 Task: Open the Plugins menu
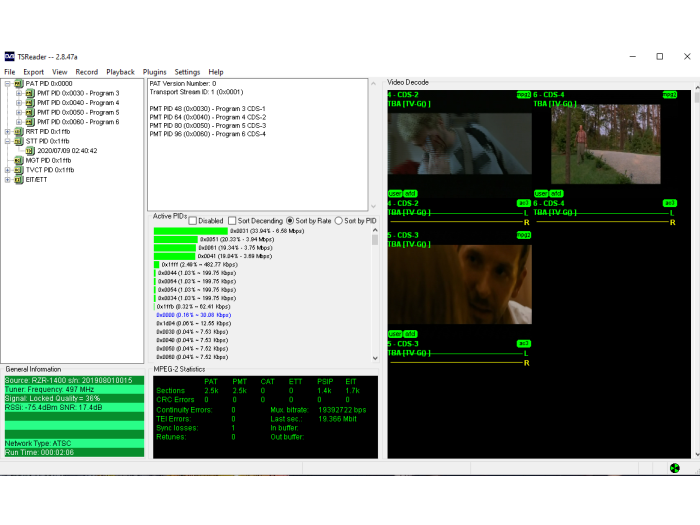tap(154, 72)
